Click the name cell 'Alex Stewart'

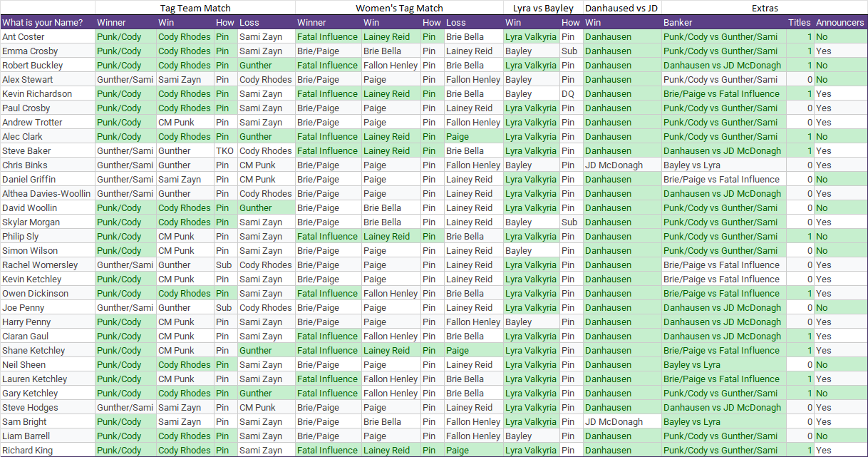(x=48, y=79)
